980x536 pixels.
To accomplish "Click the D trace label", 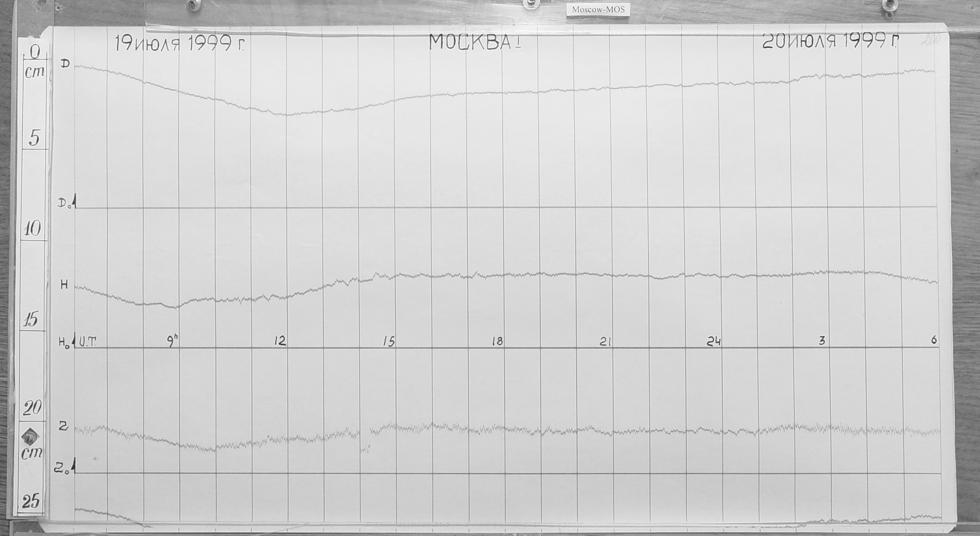I will click(x=65, y=64).
